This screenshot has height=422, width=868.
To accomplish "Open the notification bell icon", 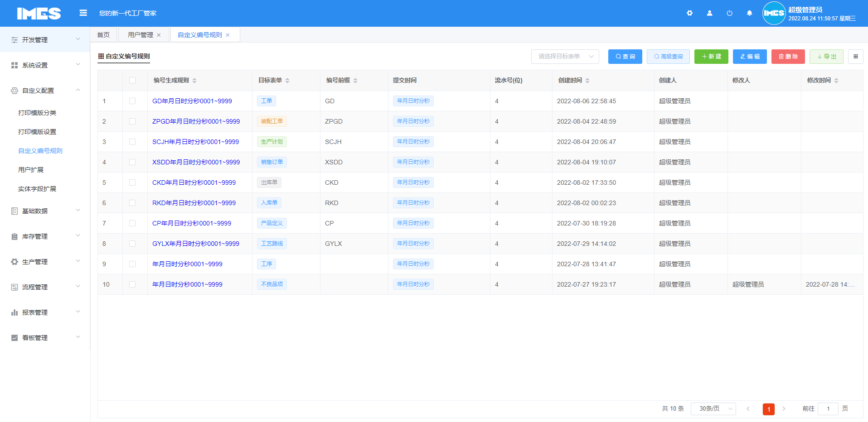I will 749,13.
